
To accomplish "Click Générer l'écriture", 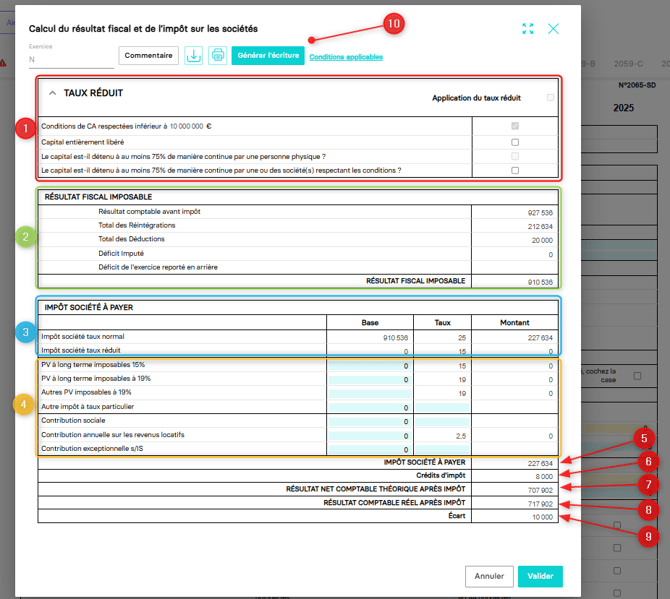I will (x=267, y=56).
